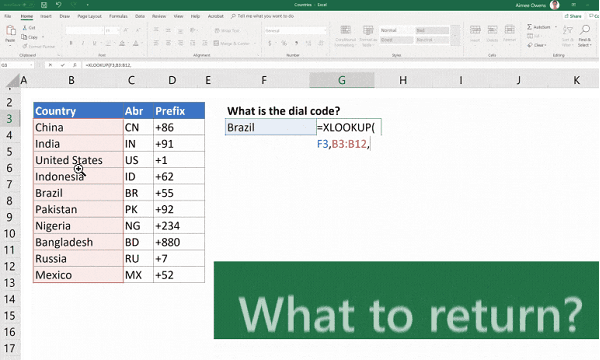Toggle Bold formatting
The height and width of the screenshot is (360, 600).
71,43
